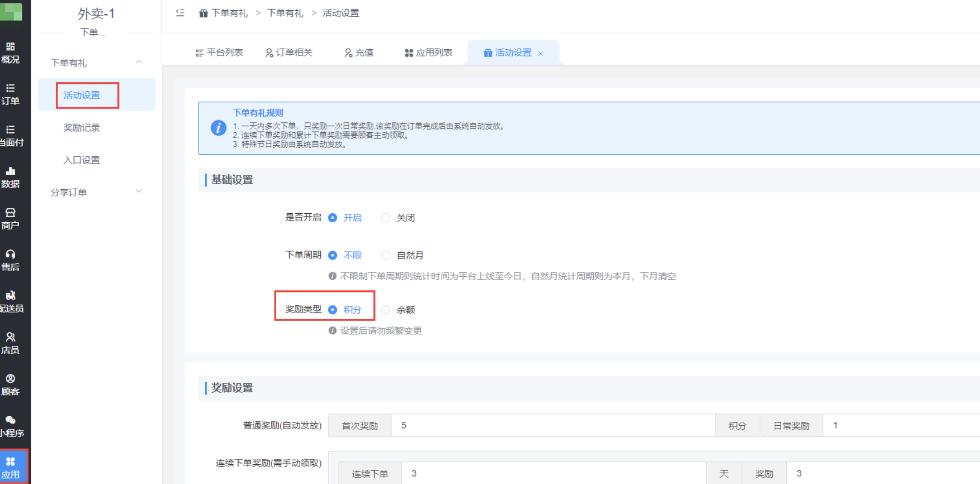
Task: Click the 奖励设置 section heading
Action: tap(232, 388)
